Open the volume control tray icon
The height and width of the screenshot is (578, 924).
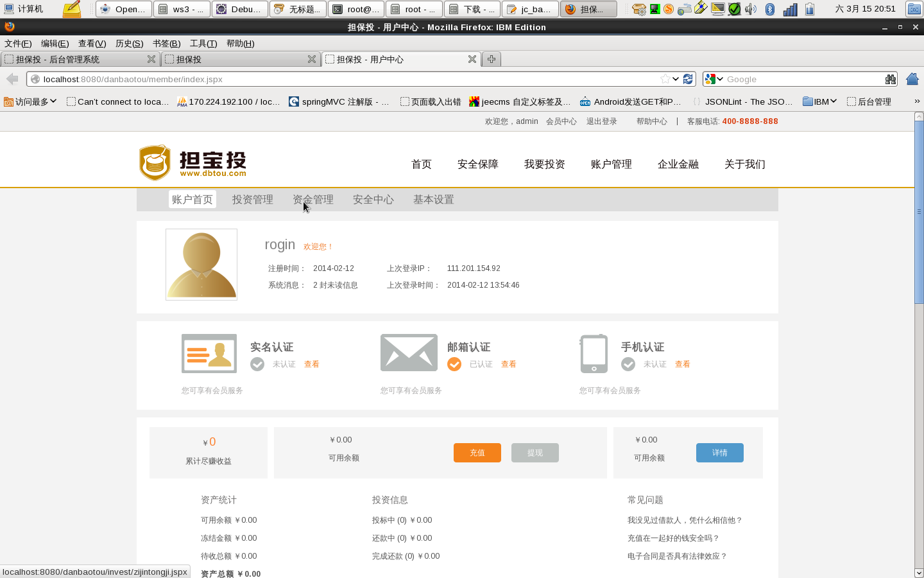click(x=751, y=9)
